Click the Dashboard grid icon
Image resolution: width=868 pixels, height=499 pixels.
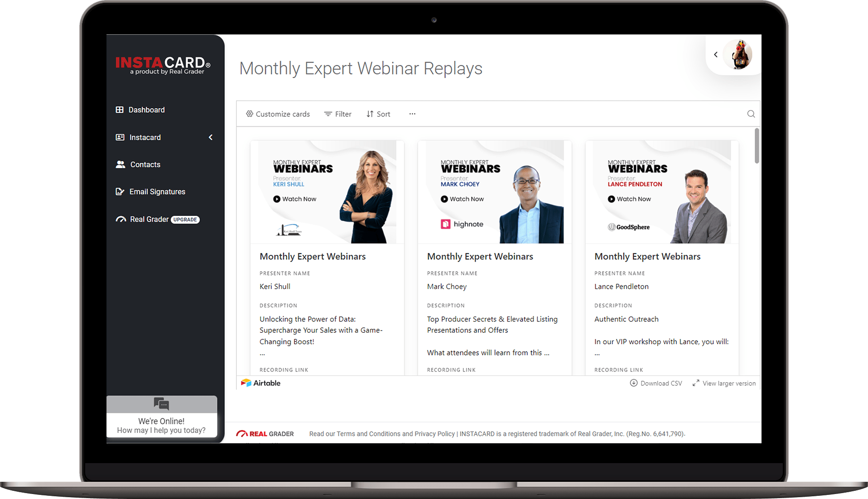(120, 110)
